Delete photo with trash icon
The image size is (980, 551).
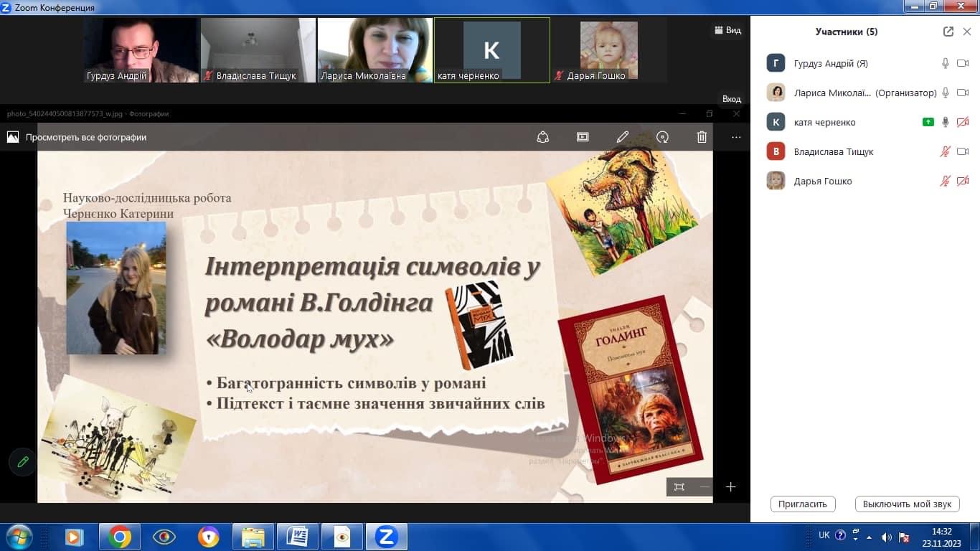click(x=702, y=137)
